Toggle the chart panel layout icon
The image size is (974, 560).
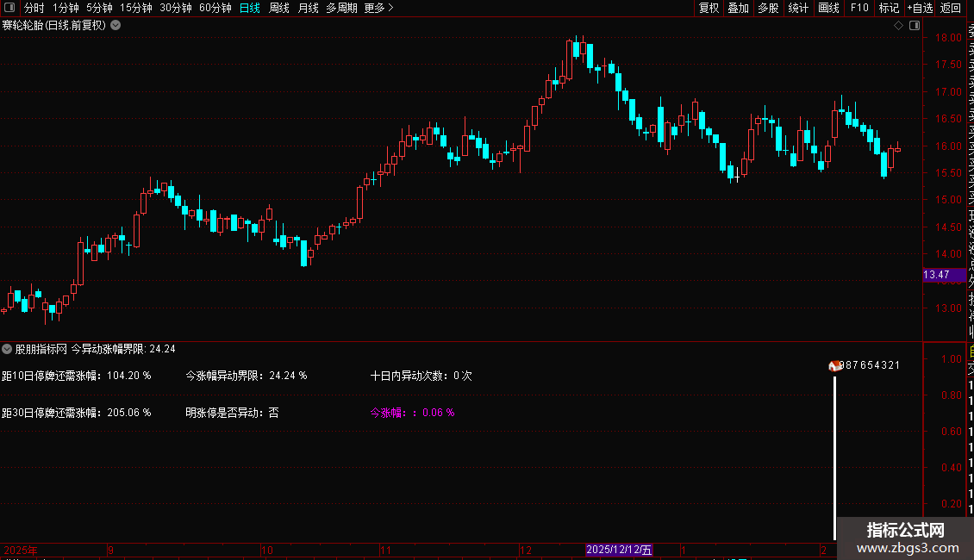(915, 26)
